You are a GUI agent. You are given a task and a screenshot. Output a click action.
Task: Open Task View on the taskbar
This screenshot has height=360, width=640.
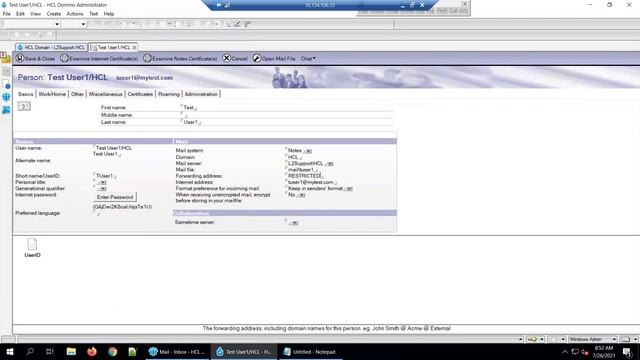50,351
